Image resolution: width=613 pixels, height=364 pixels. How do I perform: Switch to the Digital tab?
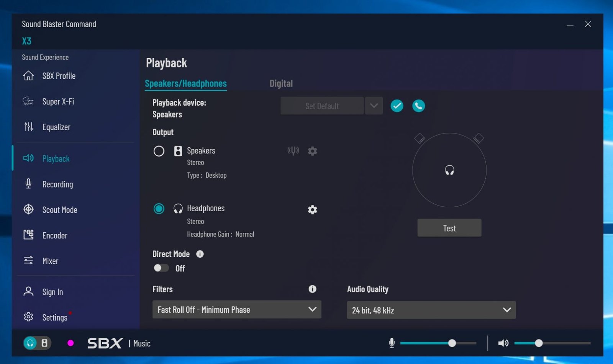(281, 83)
